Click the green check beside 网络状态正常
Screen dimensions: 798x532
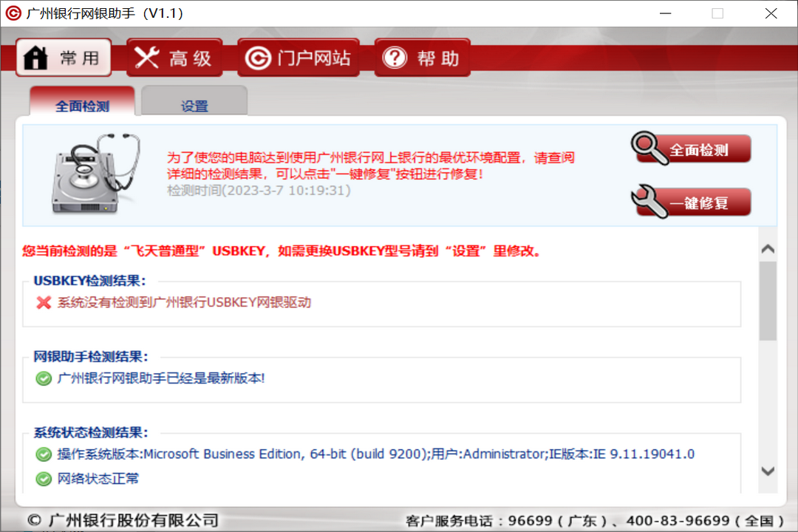(x=43, y=479)
